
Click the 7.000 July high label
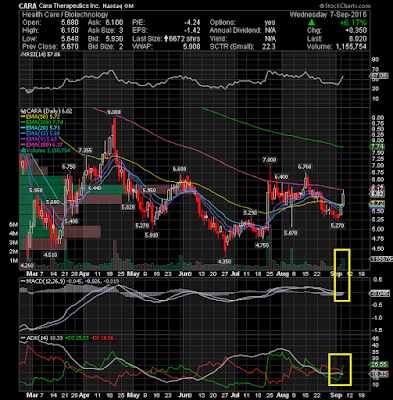[x=269, y=160]
